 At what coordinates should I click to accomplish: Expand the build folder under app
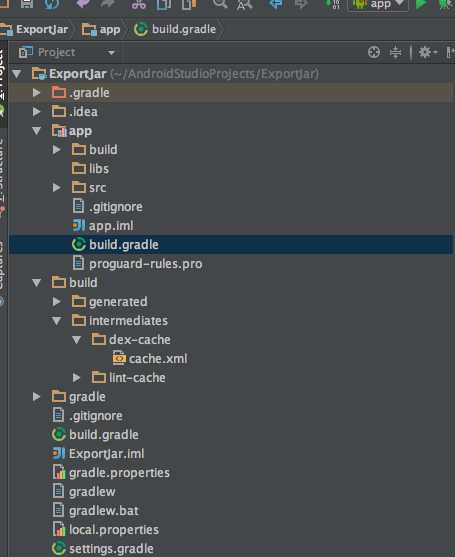pos(56,150)
